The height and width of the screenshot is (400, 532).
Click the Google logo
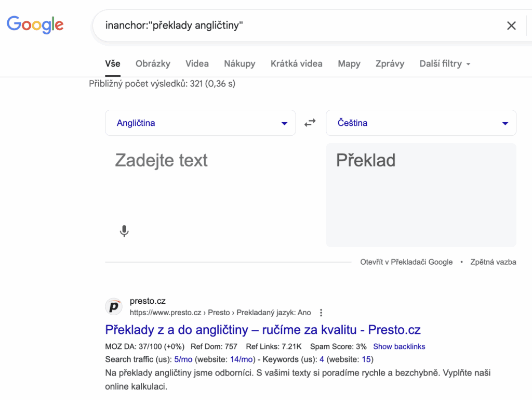(35, 25)
